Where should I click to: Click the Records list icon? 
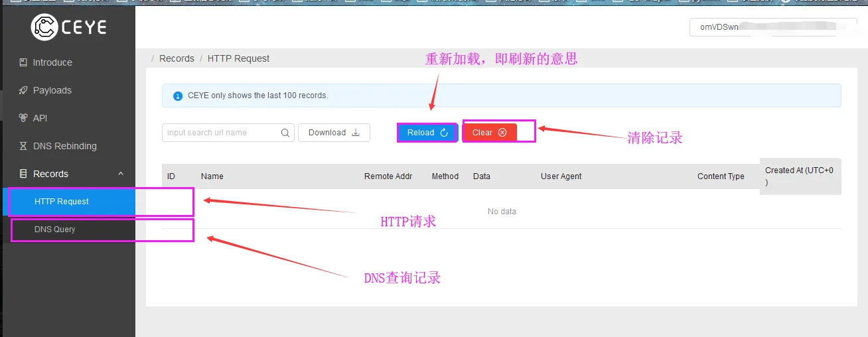pos(23,174)
